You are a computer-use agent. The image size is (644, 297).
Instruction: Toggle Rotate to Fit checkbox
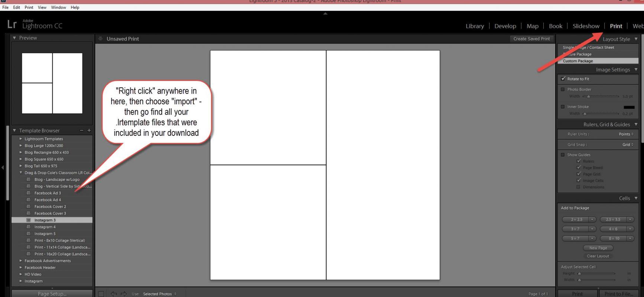point(563,79)
